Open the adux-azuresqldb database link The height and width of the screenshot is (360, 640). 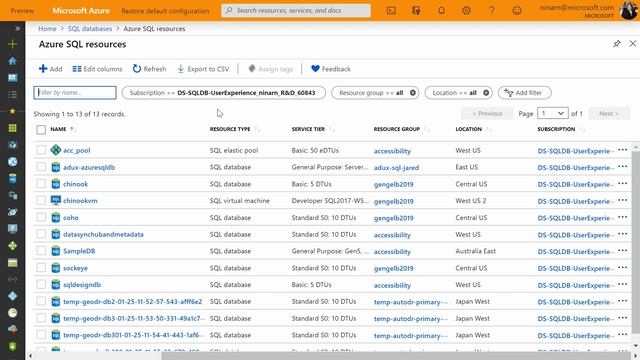pos(89,167)
